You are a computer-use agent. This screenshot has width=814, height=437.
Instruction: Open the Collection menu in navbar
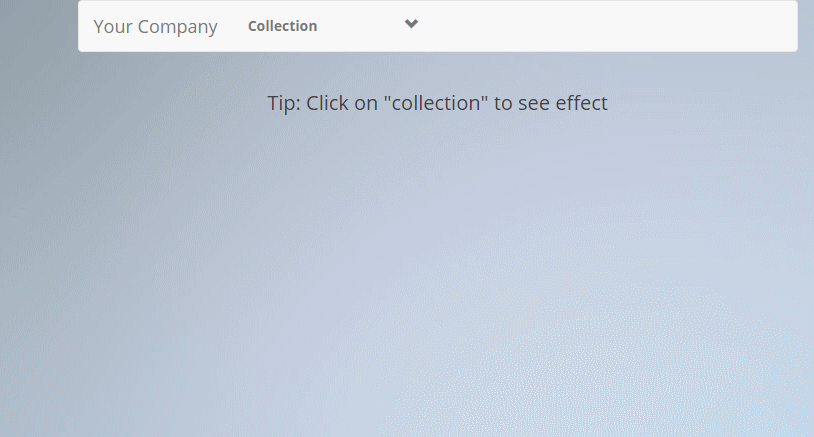tap(282, 26)
